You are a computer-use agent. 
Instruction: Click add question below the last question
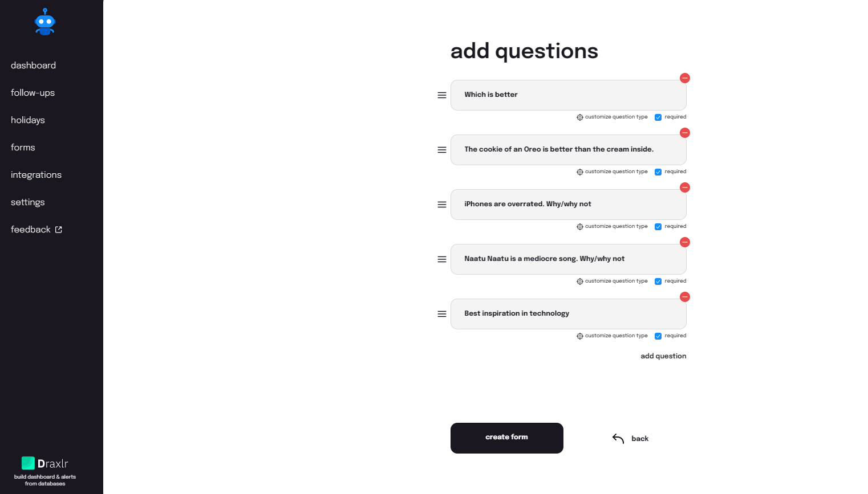pos(663,356)
